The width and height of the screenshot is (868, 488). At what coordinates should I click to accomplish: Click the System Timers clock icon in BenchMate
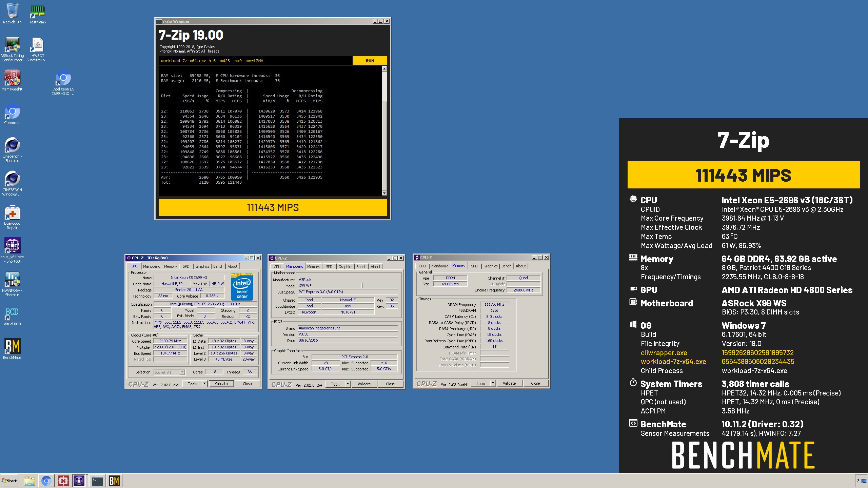click(633, 383)
